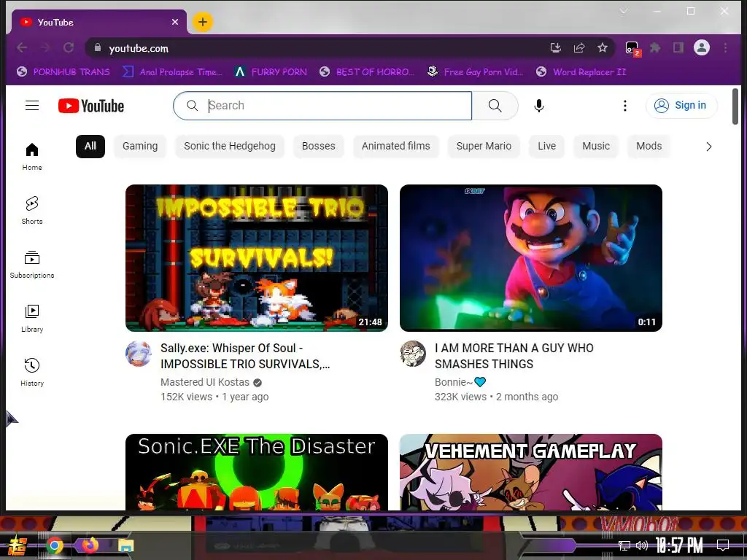Select the Live filter chip
The height and width of the screenshot is (560, 747).
click(x=547, y=146)
